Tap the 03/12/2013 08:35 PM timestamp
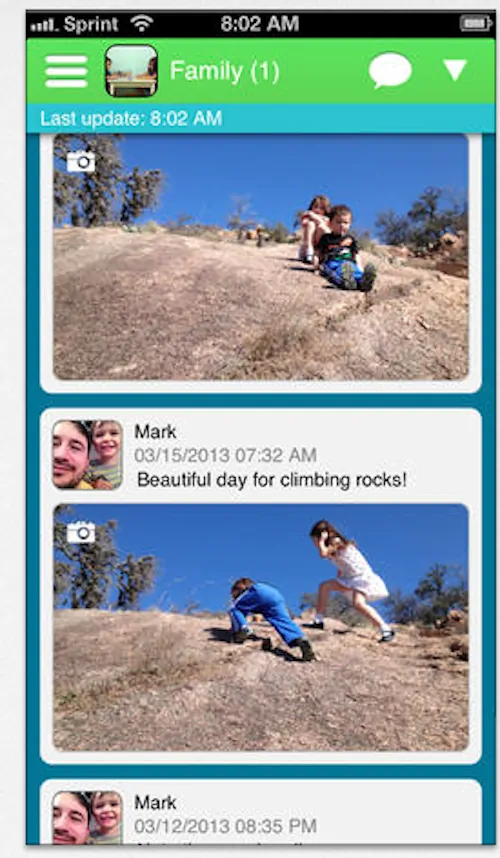The width and height of the screenshot is (500, 858). point(225,826)
